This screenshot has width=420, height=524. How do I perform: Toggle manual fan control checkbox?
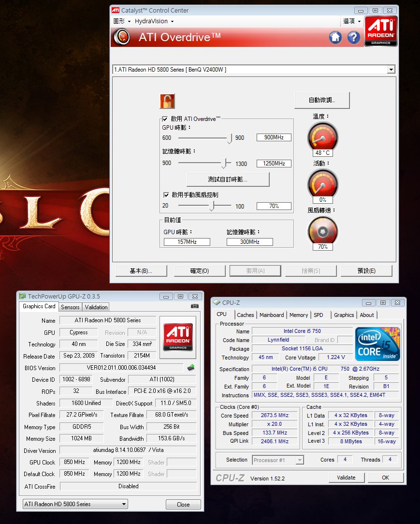tap(166, 195)
